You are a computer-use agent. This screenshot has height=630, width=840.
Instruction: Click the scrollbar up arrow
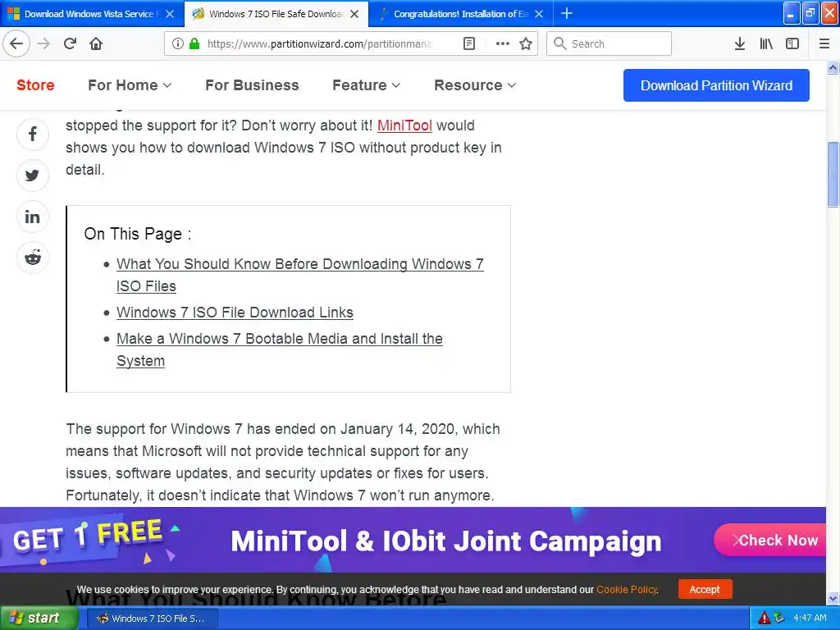click(833, 67)
